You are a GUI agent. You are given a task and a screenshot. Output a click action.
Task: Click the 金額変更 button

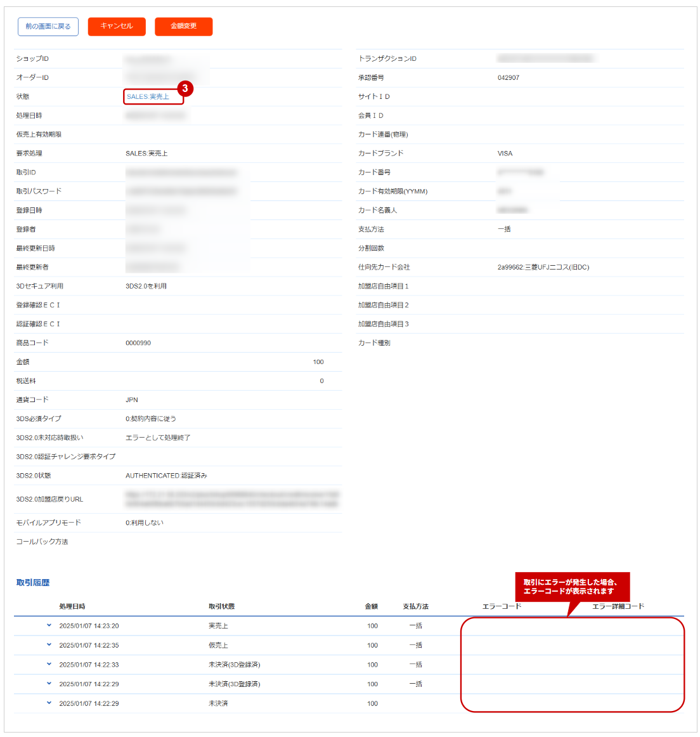[183, 27]
